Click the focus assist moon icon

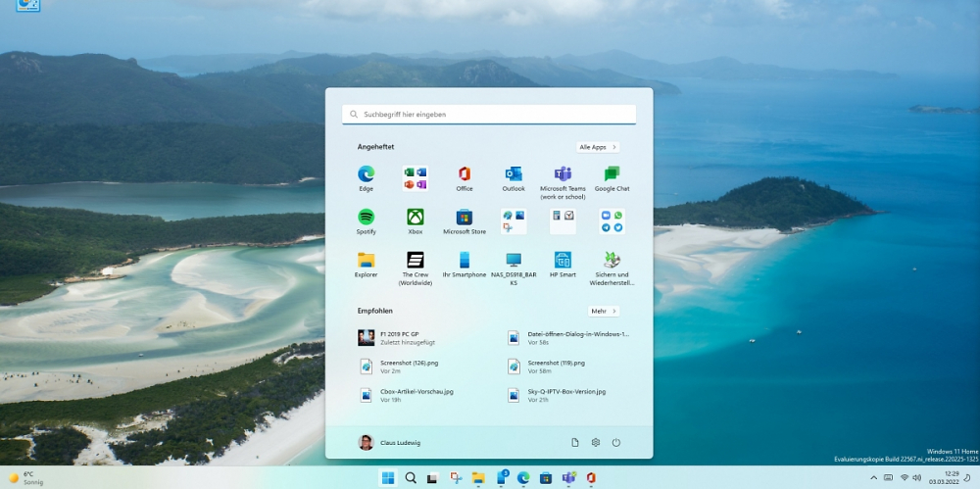pyautogui.click(x=966, y=478)
